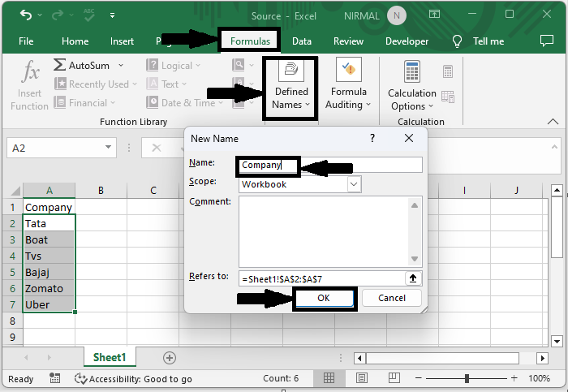
Task: Open the File tab
Action: click(26, 41)
